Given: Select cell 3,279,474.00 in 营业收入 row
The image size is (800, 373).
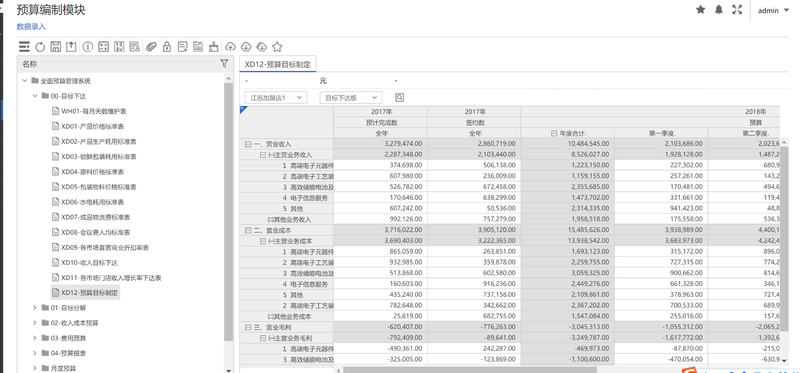Looking at the screenshot, I should pyautogui.click(x=381, y=144).
